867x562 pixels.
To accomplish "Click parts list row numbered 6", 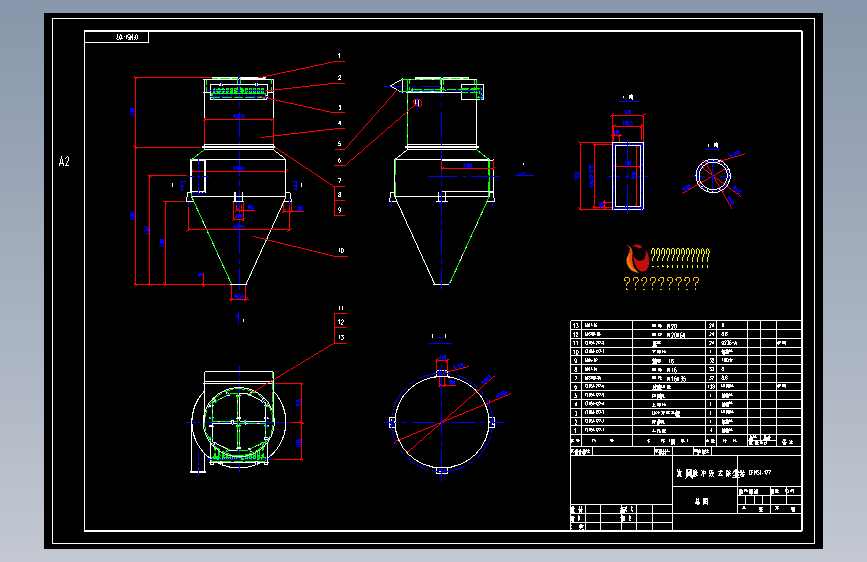I will (686, 387).
